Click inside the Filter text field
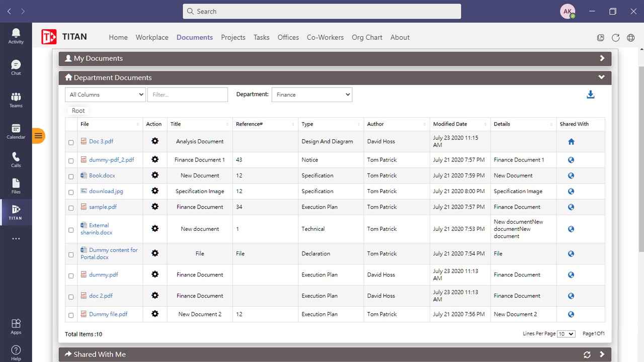The image size is (644, 362). tap(187, 94)
